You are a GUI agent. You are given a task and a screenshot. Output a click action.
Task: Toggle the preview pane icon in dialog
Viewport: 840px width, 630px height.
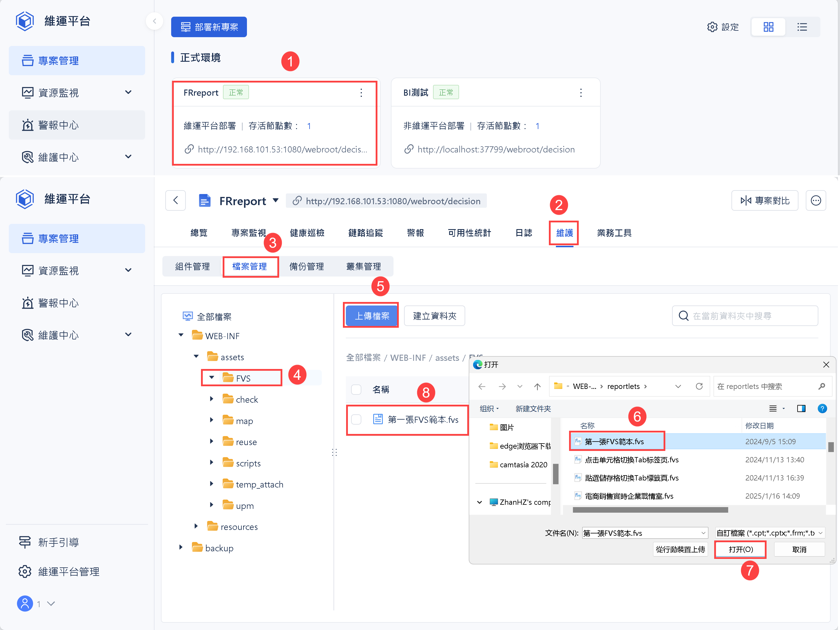[x=801, y=408]
